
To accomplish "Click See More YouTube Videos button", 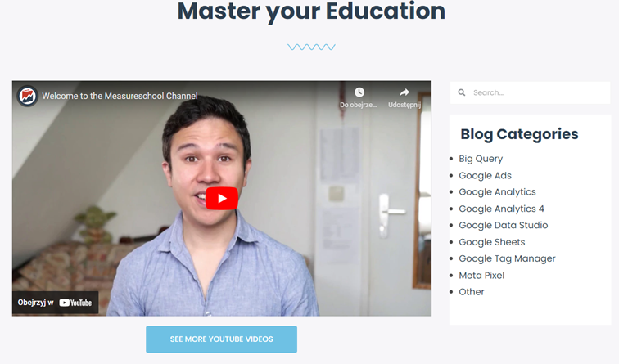I will [221, 339].
